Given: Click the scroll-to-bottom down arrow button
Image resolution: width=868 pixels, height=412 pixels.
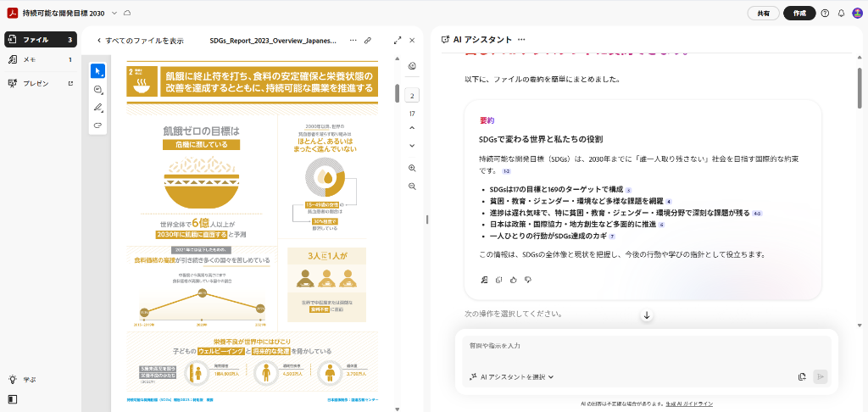Looking at the screenshot, I should pyautogui.click(x=647, y=315).
